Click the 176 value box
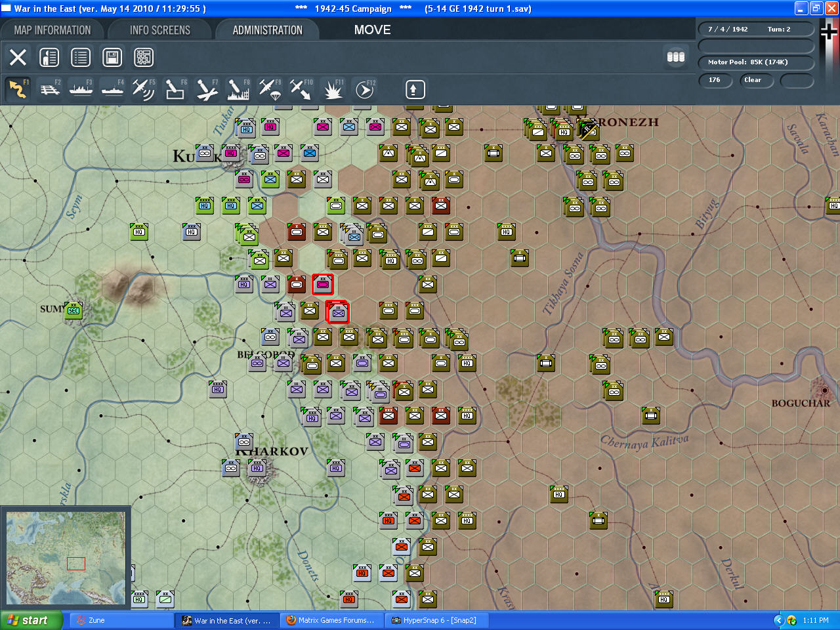Image resolution: width=840 pixels, height=630 pixels. coord(715,81)
